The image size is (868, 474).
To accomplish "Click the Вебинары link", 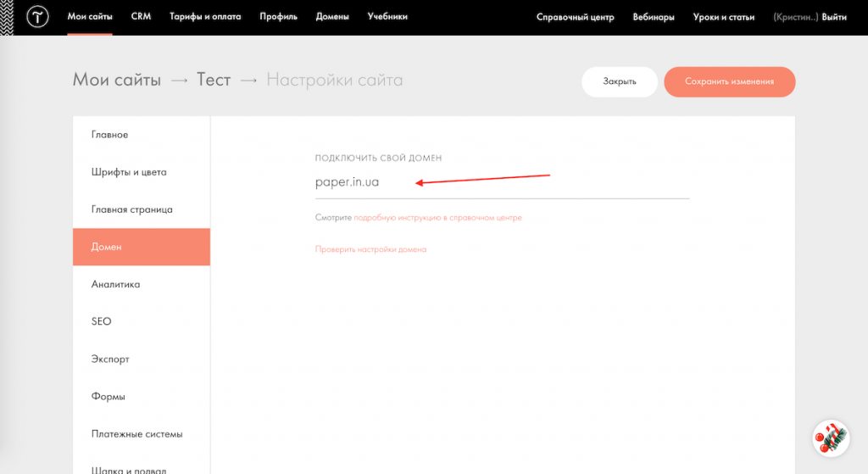I will pyautogui.click(x=653, y=17).
